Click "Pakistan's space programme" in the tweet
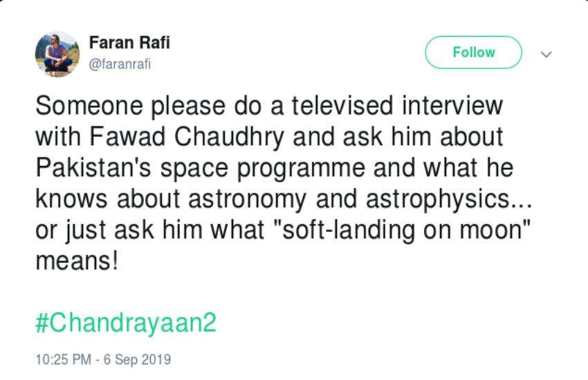This screenshot has height=380, width=588. pyautogui.click(x=200, y=168)
